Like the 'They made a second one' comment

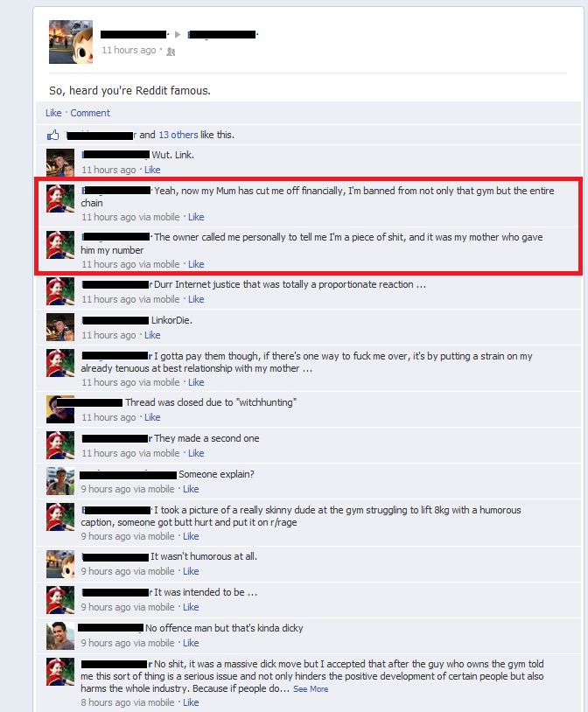click(x=196, y=453)
